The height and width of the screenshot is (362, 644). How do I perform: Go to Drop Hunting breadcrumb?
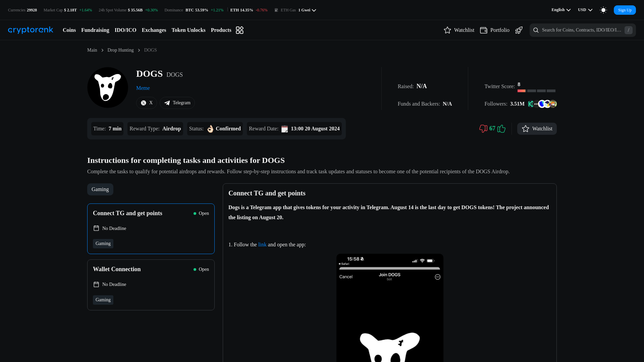coord(120,50)
